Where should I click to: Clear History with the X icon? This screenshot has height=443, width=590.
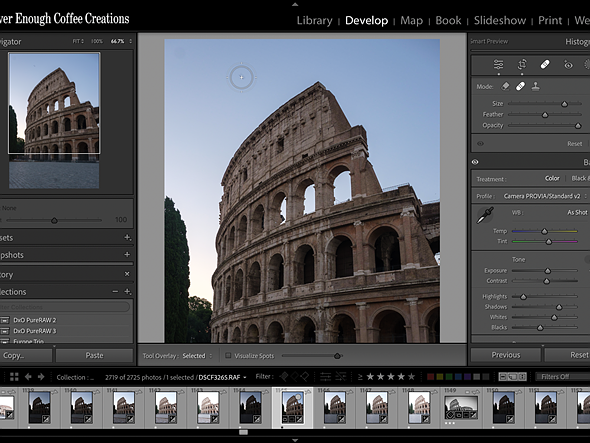(x=127, y=274)
